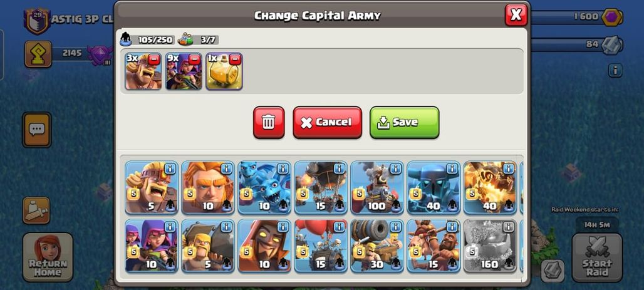Remove the yellow spell via minus button
This screenshot has height=290, width=644.
tap(234, 60)
